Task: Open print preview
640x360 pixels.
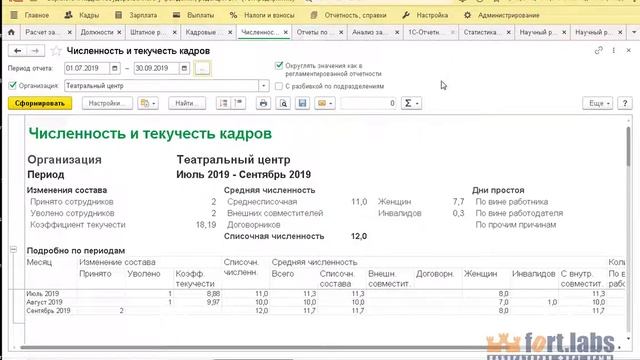Action: click(283, 103)
